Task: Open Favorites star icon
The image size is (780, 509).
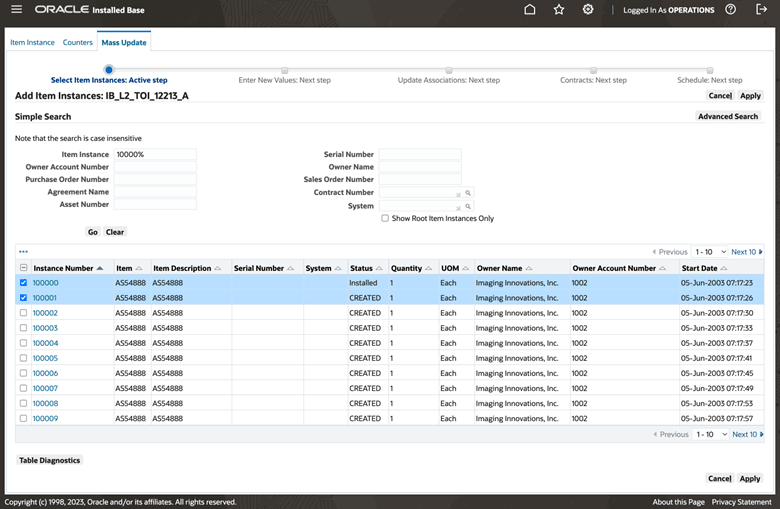Action: (559, 9)
